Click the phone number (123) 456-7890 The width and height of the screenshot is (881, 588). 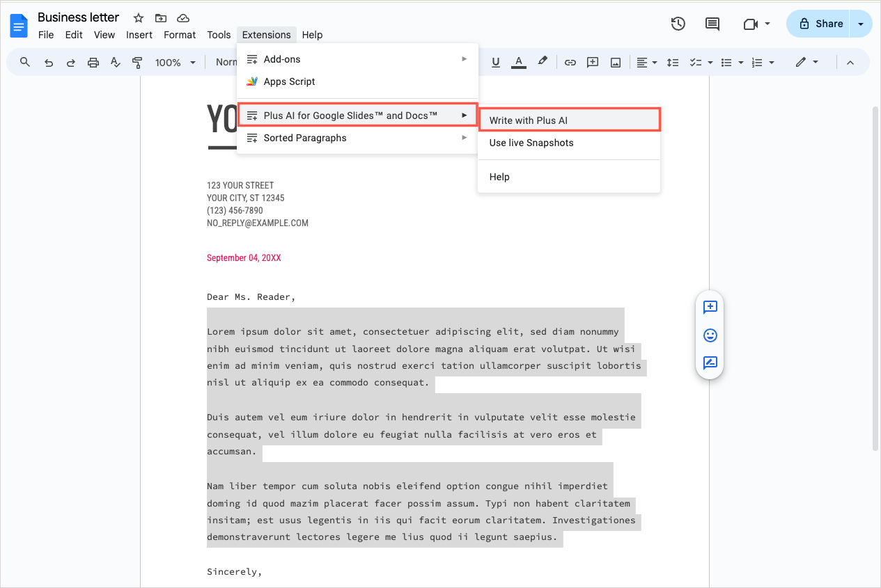235,211
